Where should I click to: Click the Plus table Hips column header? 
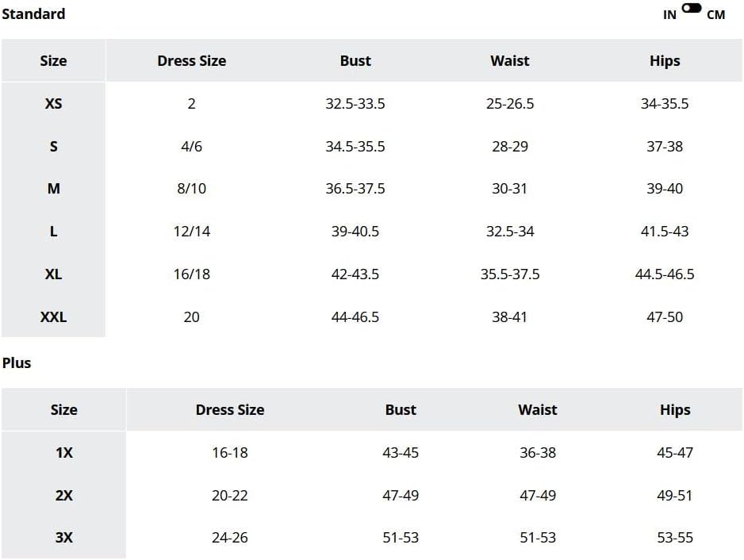click(x=675, y=409)
